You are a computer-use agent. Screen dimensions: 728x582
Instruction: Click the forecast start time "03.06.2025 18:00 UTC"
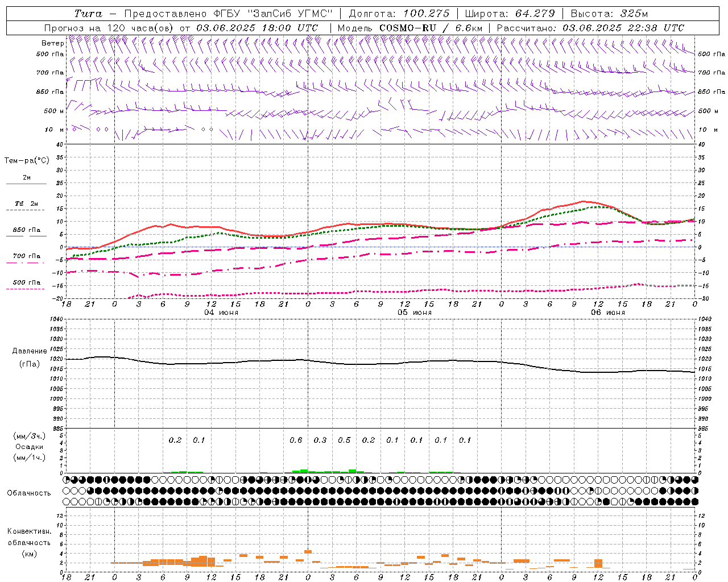tap(258, 28)
